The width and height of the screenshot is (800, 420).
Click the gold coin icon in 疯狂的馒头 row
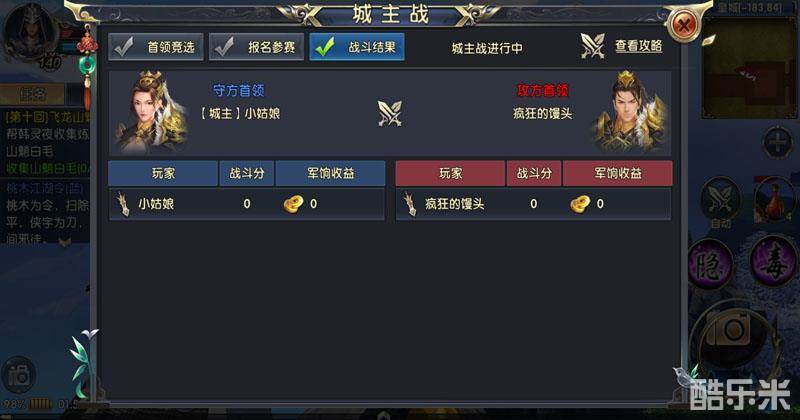(x=580, y=204)
